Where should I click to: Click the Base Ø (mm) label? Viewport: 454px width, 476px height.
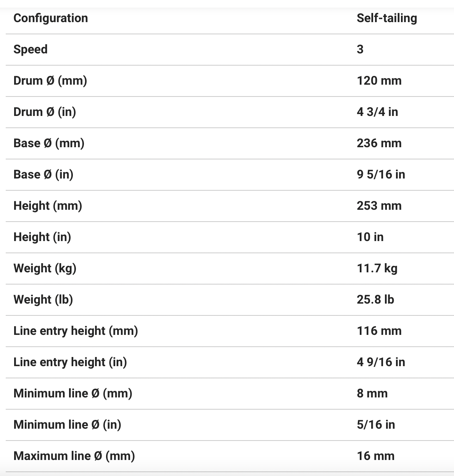pos(49,143)
